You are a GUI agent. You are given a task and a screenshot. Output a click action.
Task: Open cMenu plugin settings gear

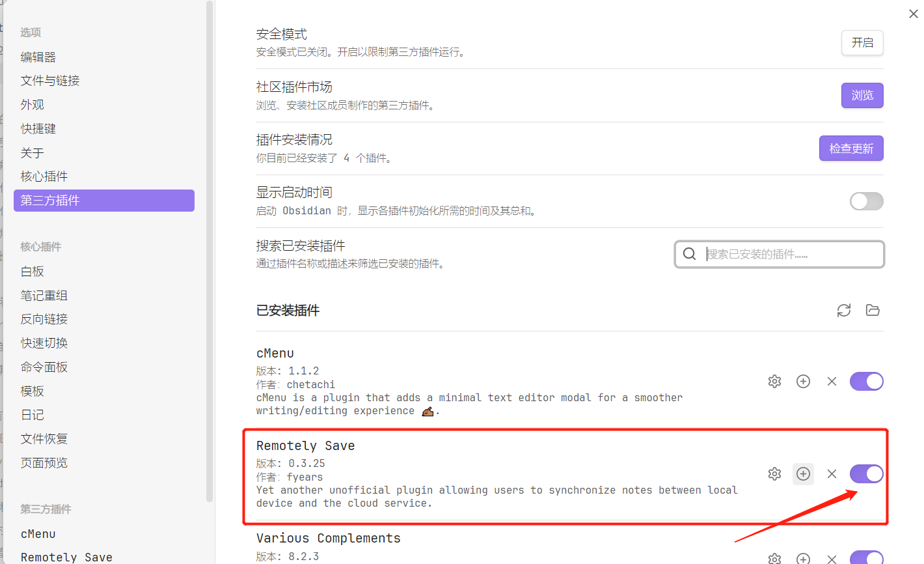(x=774, y=382)
